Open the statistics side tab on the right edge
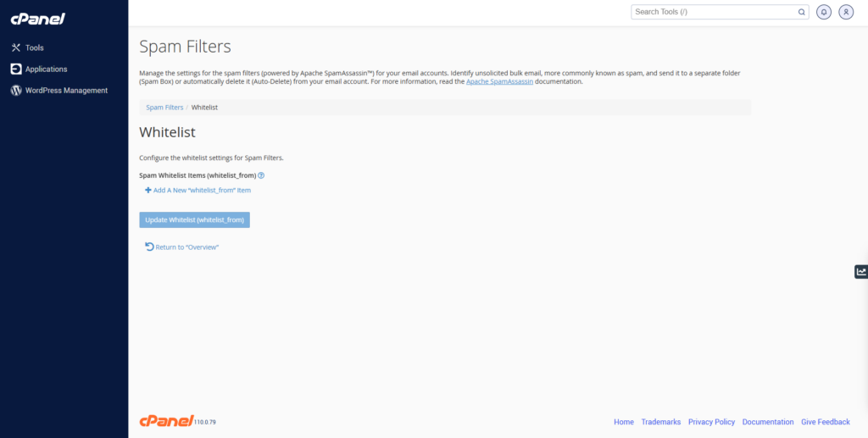This screenshot has width=868, height=438. click(861, 272)
